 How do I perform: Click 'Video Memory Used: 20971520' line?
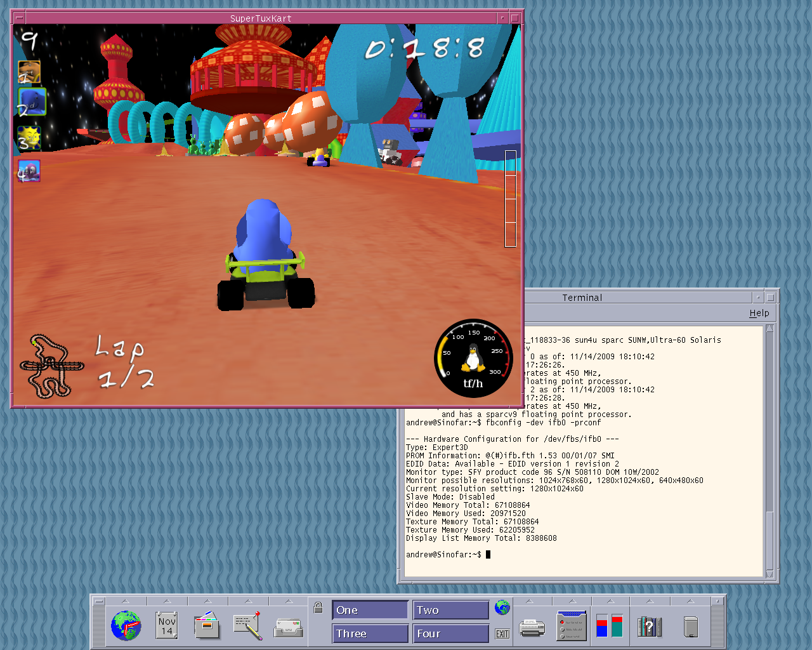point(466,514)
